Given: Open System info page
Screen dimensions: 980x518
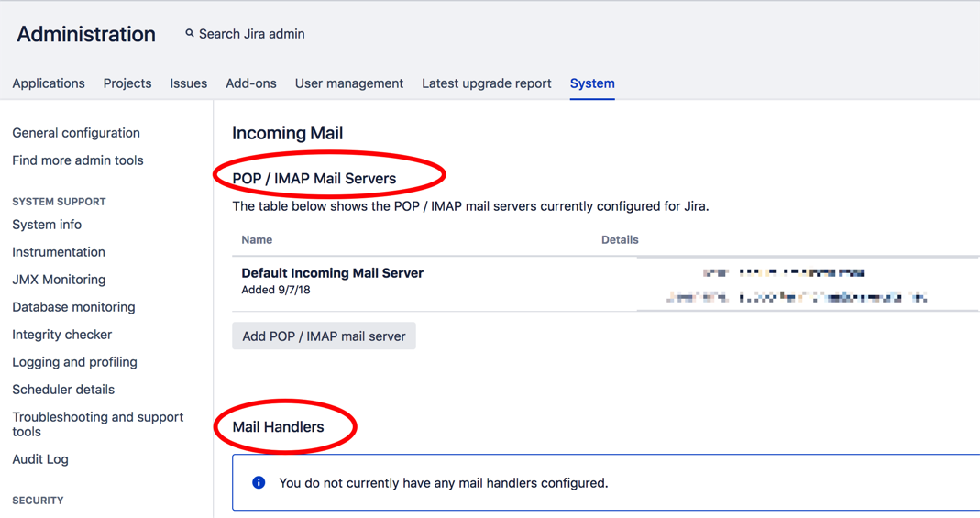Looking at the screenshot, I should point(47,225).
